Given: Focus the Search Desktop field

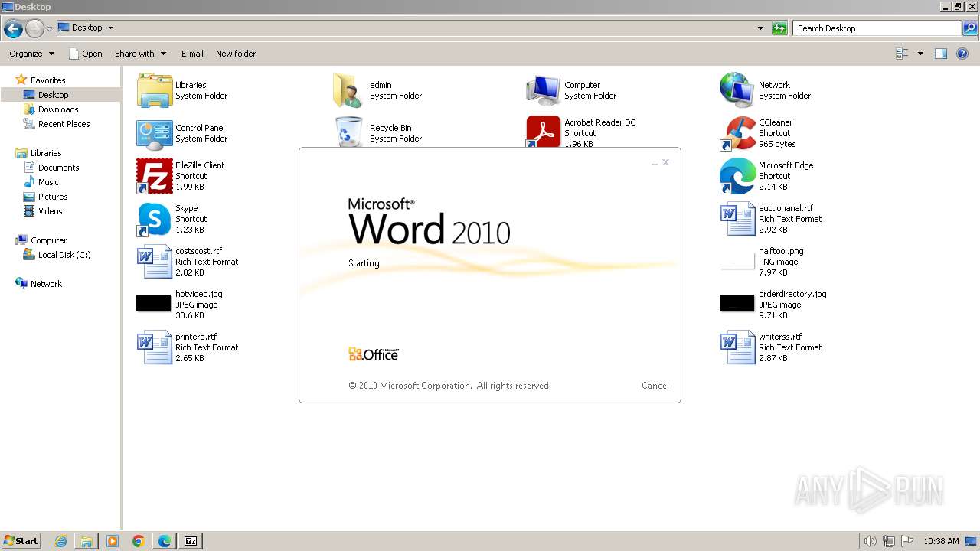Looking at the screenshot, I should click(877, 28).
